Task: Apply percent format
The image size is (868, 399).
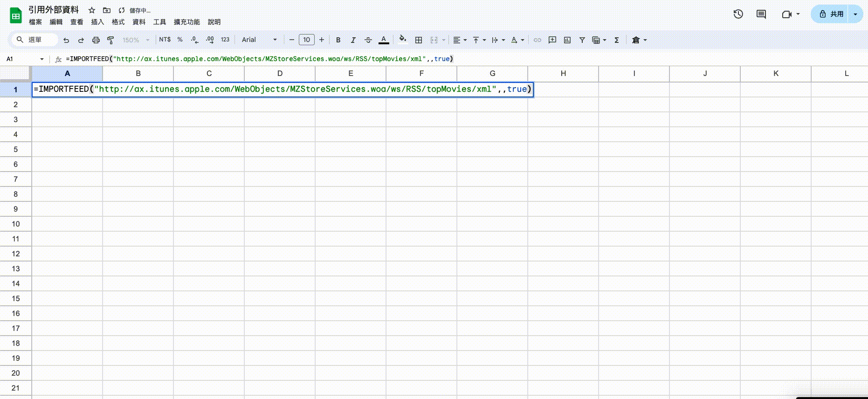Action: coord(180,40)
